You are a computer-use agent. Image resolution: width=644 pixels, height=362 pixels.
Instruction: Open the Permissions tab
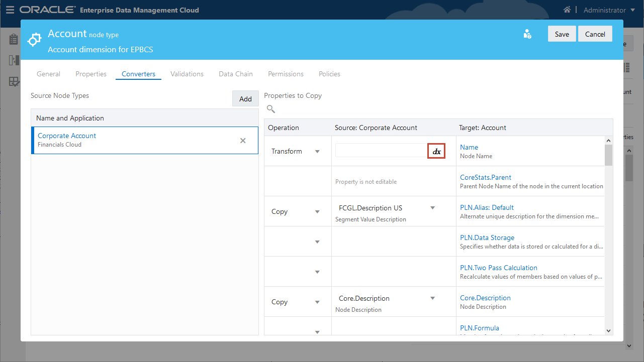coord(285,74)
